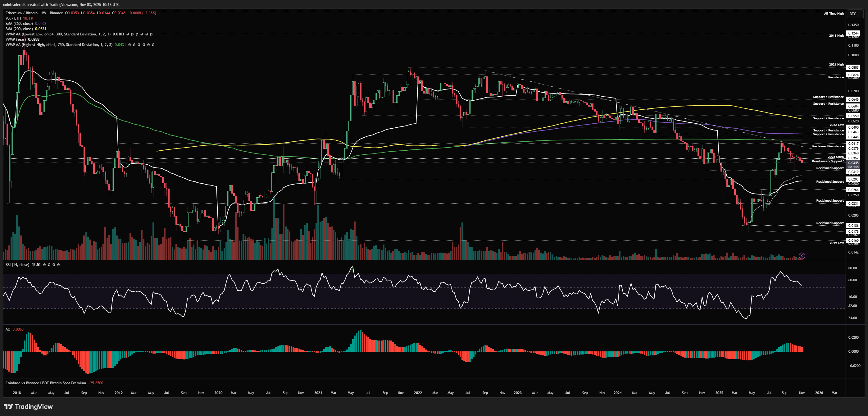Open the AO indicator legend
868x416 pixels.
pos(8,329)
